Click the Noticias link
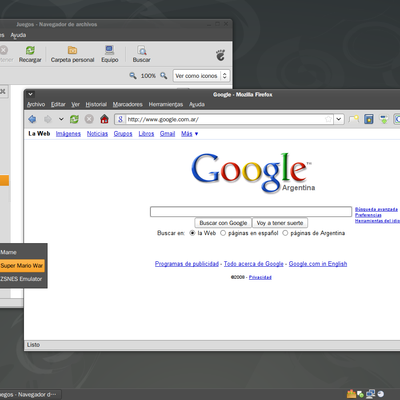Screen dimensions: 400x400 pos(97,134)
